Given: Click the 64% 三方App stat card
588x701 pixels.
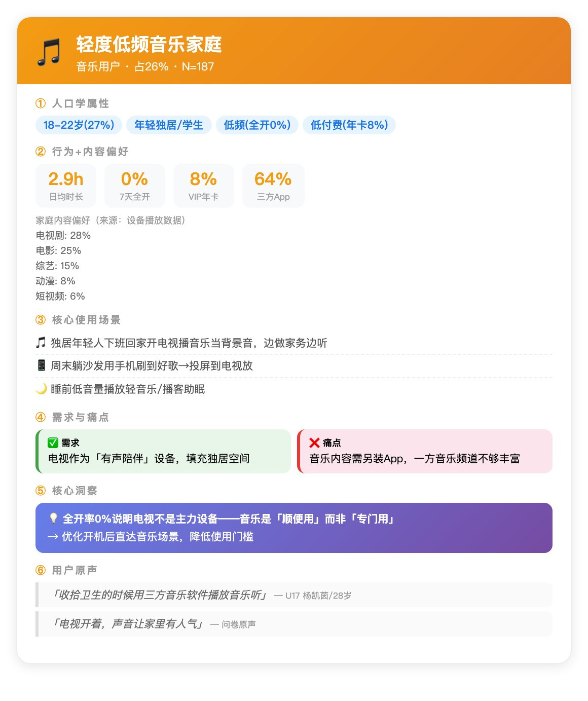Looking at the screenshot, I should [x=273, y=186].
